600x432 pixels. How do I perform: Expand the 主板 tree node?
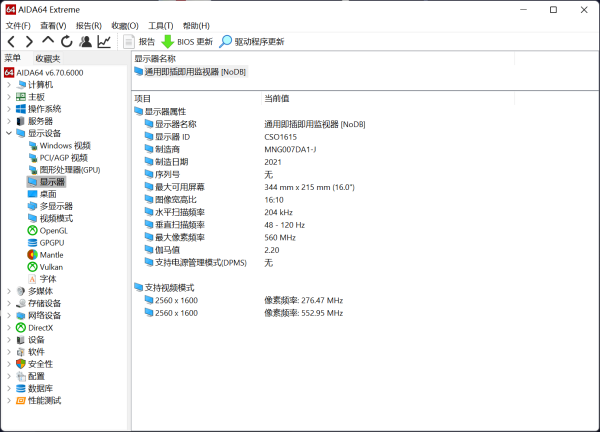tap(9, 97)
